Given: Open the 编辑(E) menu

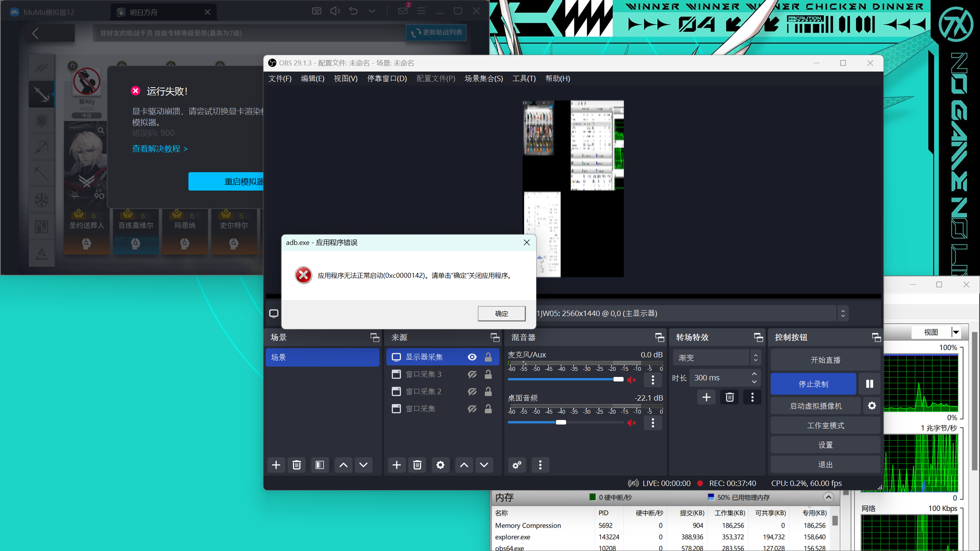Looking at the screenshot, I should point(312,78).
